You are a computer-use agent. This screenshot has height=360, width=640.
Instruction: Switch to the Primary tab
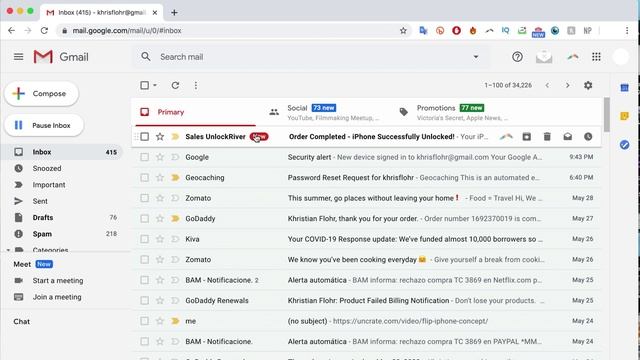coord(195,112)
